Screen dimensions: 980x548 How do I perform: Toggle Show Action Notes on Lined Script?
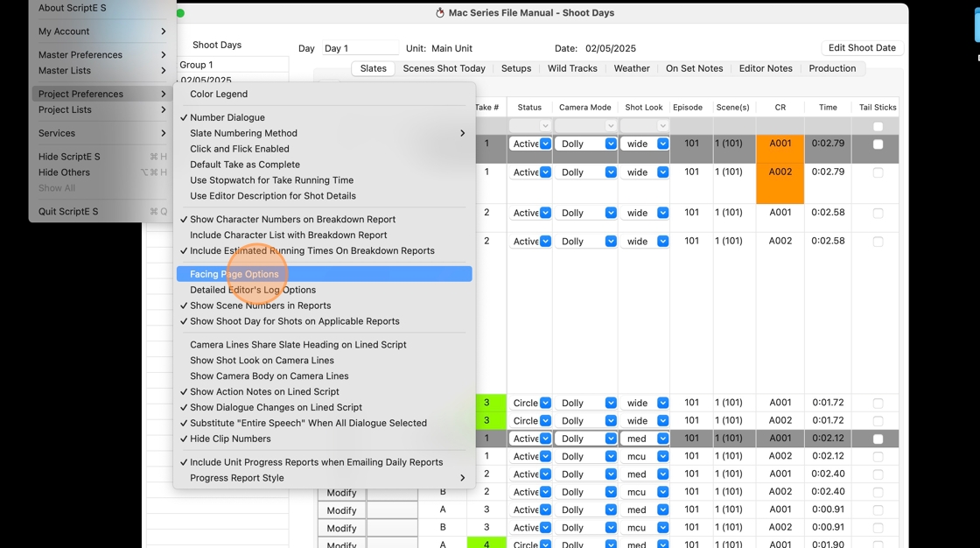coord(324,391)
